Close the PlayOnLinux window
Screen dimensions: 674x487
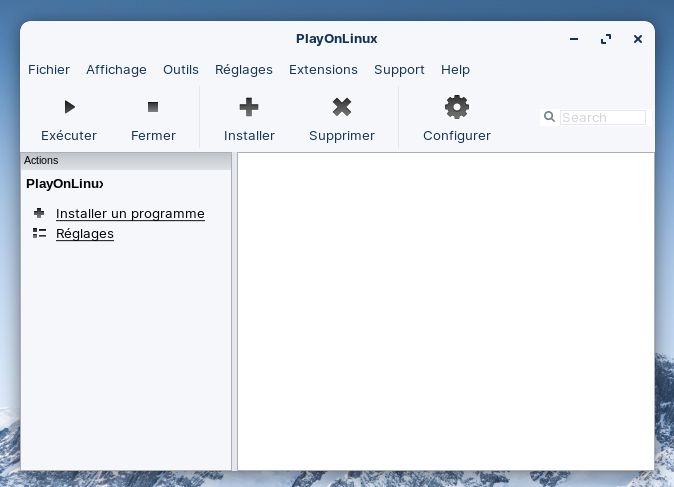click(638, 39)
